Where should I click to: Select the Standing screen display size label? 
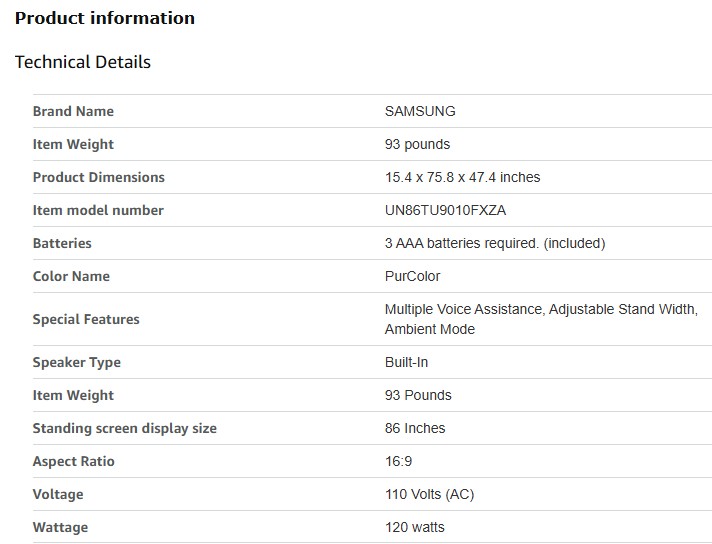[124, 428]
